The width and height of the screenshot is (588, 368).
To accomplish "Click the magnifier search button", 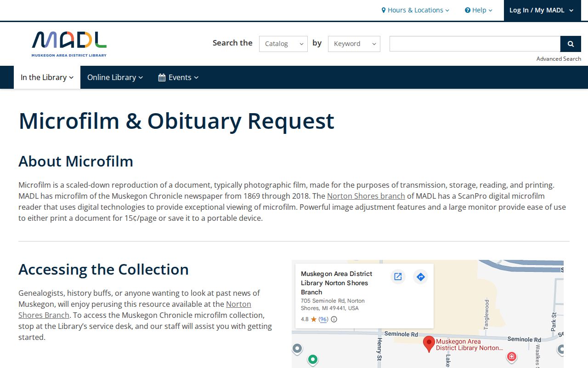I will click(571, 44).
